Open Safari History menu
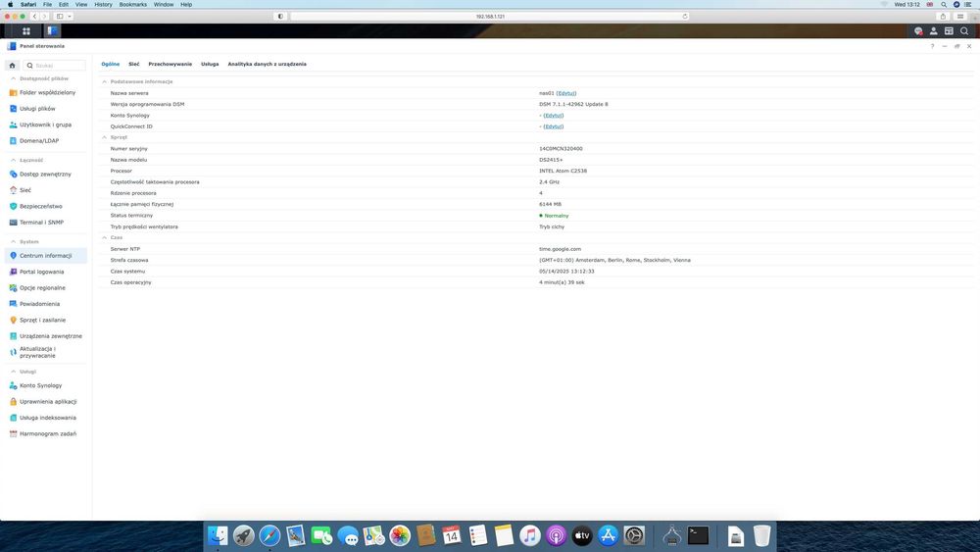980x552 pixels. pyautogui.click(x=103, y=4)
